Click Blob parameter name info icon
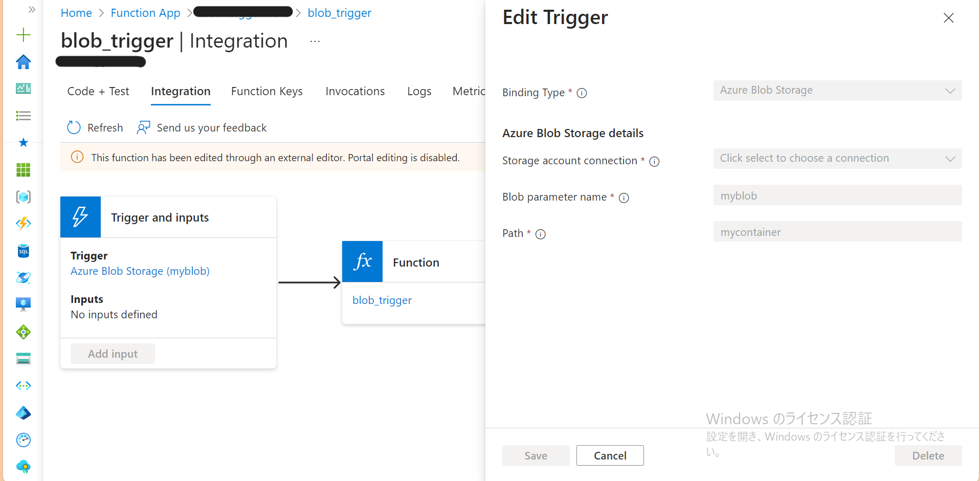The image size is (980, 481). [x=624, y=198]
